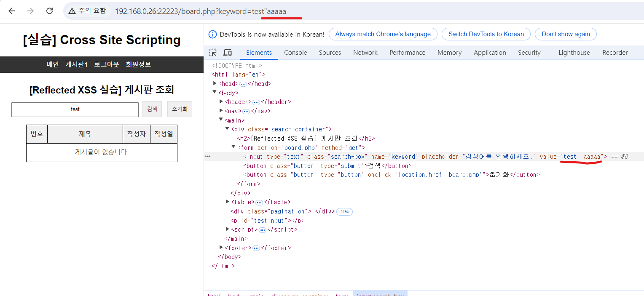Click the [실습] Cross Site Scripting title
Screen dimensions: 644x296
click(x=102, y=40)
